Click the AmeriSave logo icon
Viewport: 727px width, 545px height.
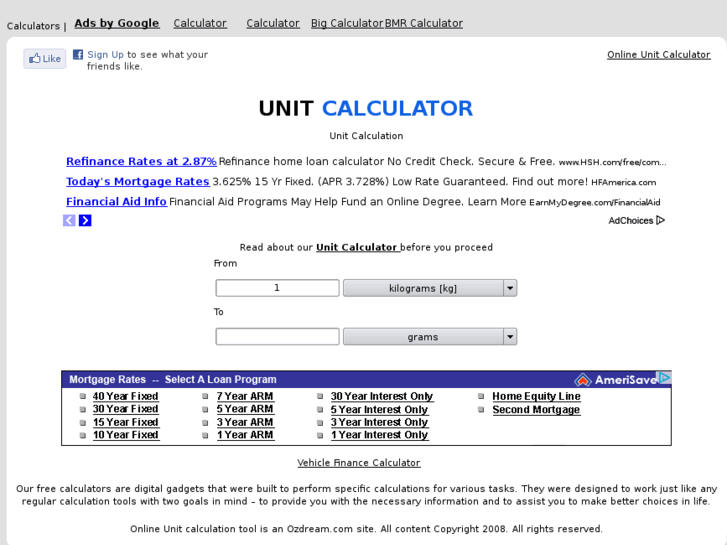583,380
